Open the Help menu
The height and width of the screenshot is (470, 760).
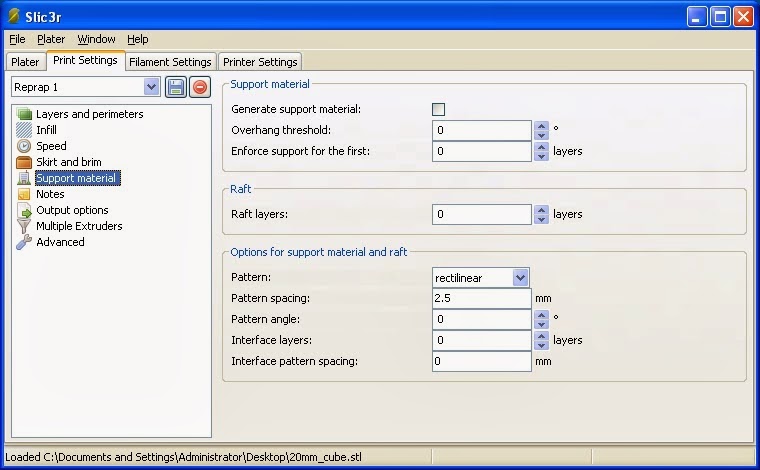point(138,39)
